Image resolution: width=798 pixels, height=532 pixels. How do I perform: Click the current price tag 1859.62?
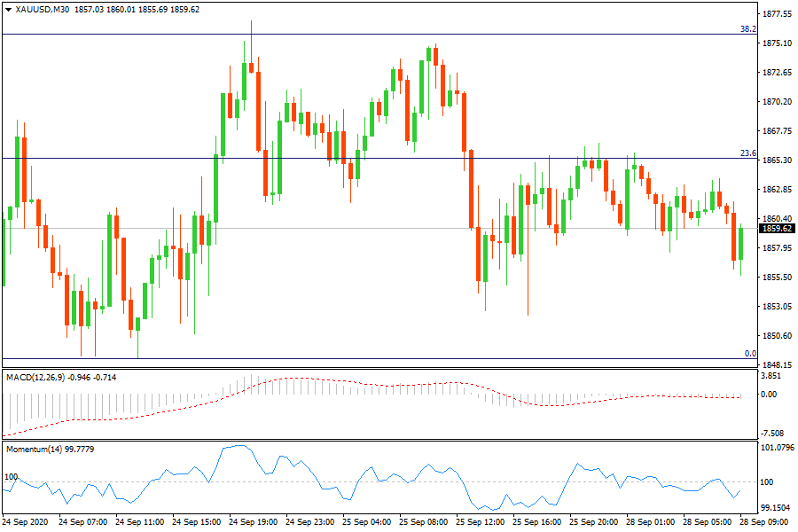pos(778,229)
